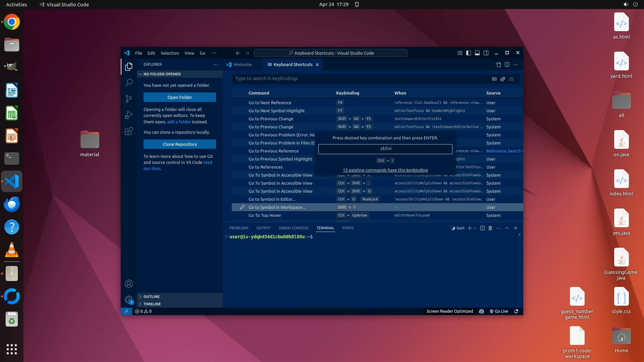Click the Manage gear icon
The height and width of the screenshot is (362, 644).
point(129,299)
